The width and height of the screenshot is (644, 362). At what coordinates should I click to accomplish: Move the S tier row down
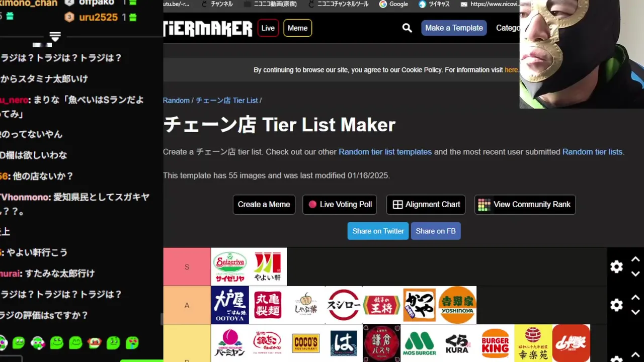(x=635, y=274)
